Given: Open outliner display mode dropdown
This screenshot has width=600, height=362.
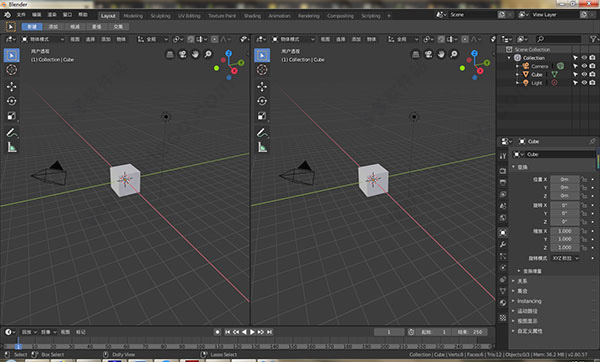Looking at the screenshot, I should [523, 39].
